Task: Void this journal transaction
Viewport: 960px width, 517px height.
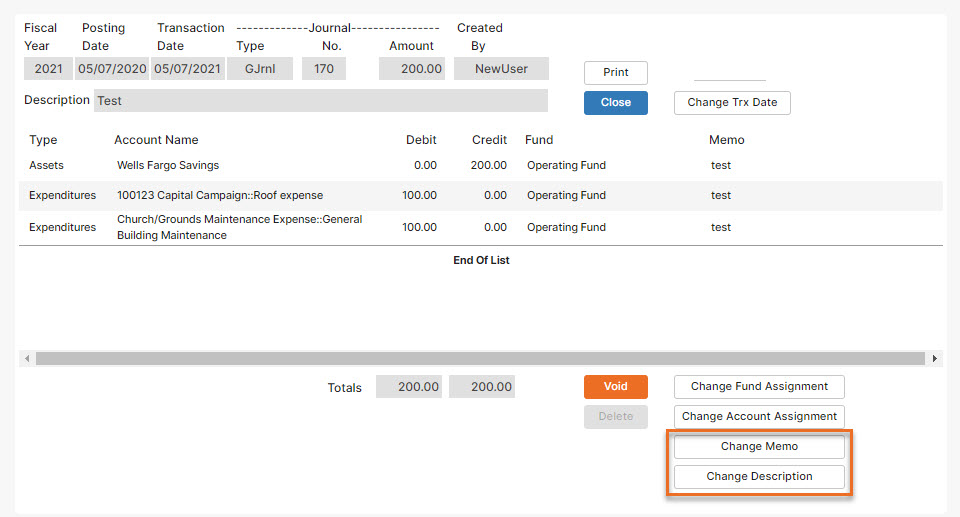Action: pos(615,387)
